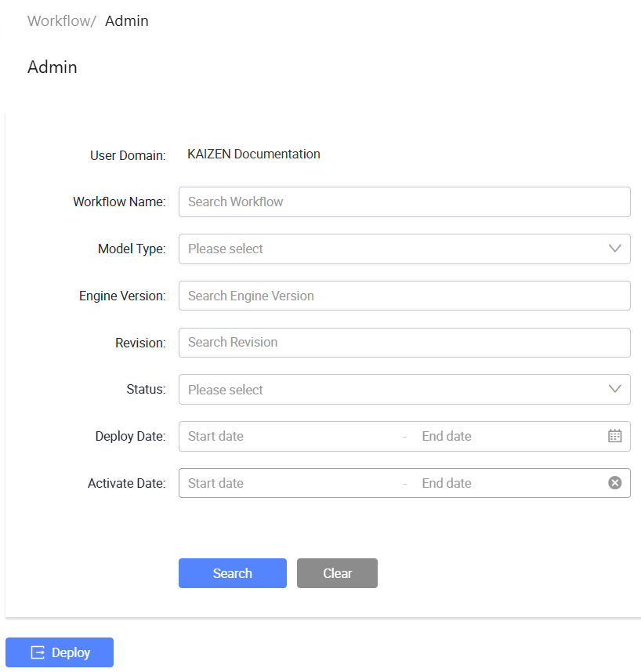Go to Workflow in the breadcrumb
This screenshot has height=672, width=641.
pos(59,20)
